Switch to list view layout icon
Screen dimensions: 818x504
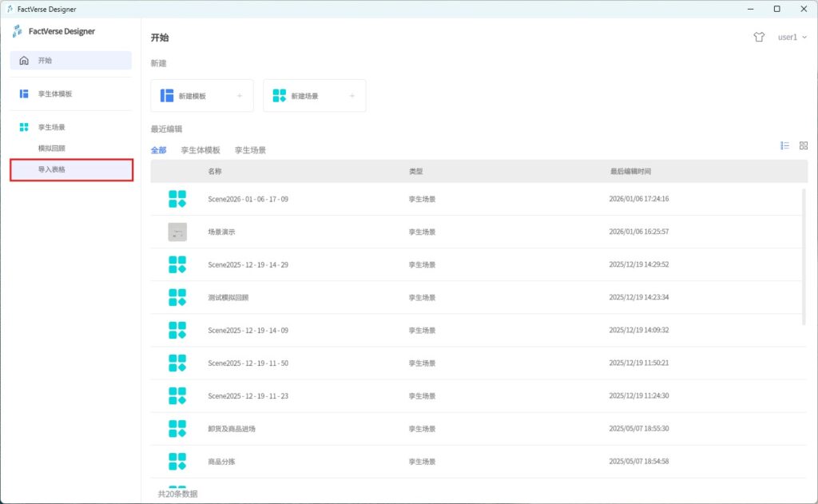(x=784, y=145)
